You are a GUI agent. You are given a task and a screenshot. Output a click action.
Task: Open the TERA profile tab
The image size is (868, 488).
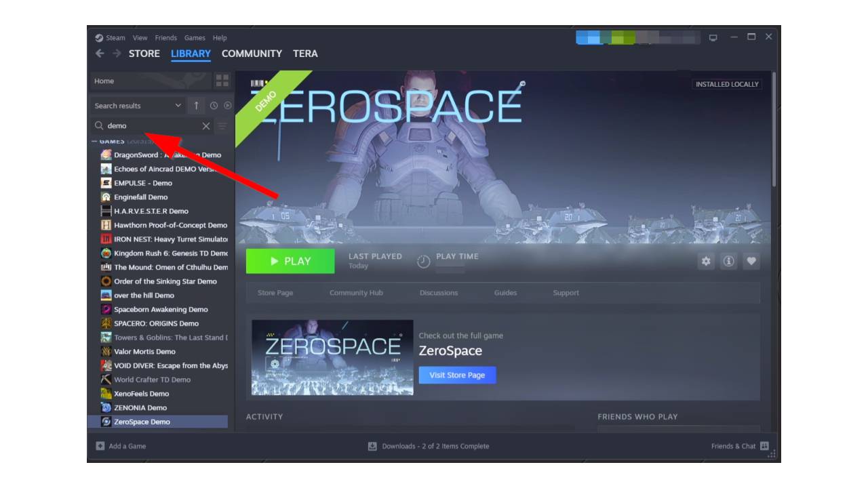(305, 54)
